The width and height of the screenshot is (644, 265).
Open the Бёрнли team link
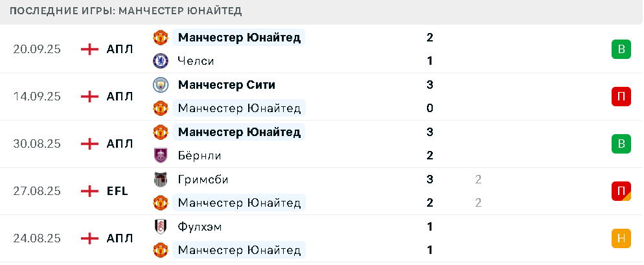[200, 156]
